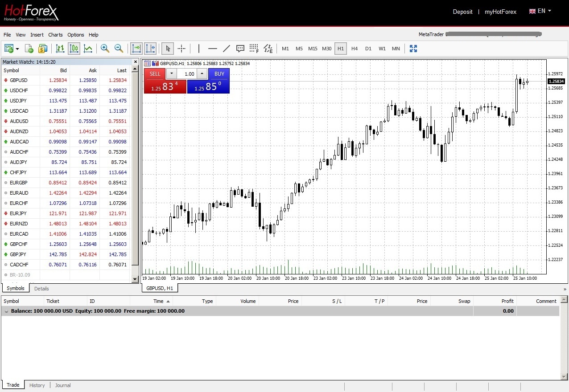Collapse the Balance summary row
This screenshot has width=569, height=392.
coord(6,311)
